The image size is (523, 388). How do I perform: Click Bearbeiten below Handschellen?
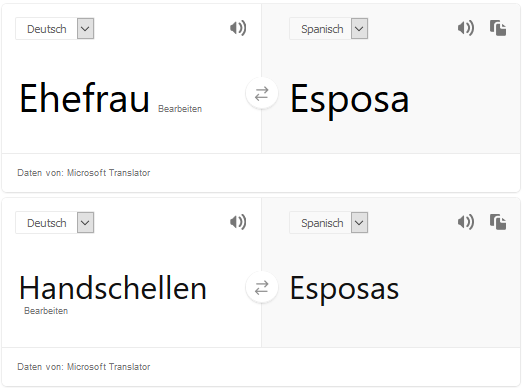click(46, 311)
